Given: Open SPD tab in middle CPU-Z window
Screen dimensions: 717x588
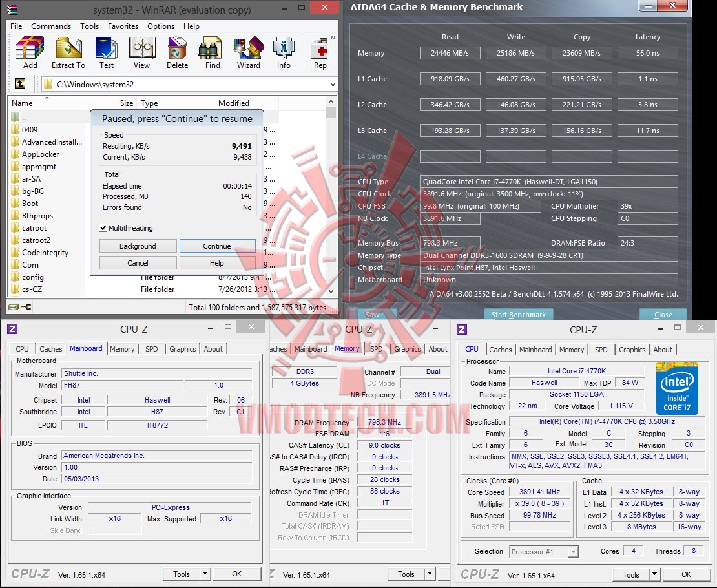Looking at the screenshot, I should 377,349.
